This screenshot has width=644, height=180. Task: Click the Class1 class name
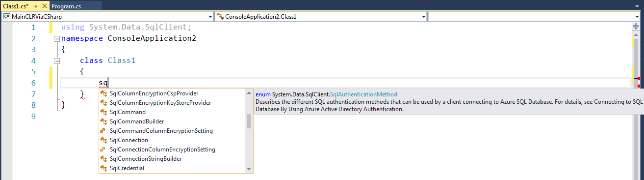tap(121, 61)
